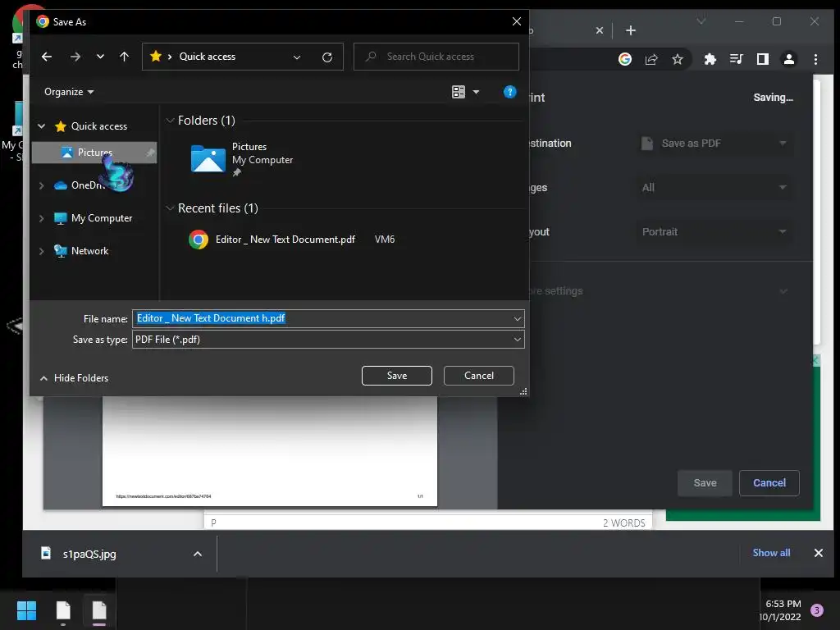The image size is (840, 630).
Task: Click the clock in system tray
Action: tap(781, 610)
